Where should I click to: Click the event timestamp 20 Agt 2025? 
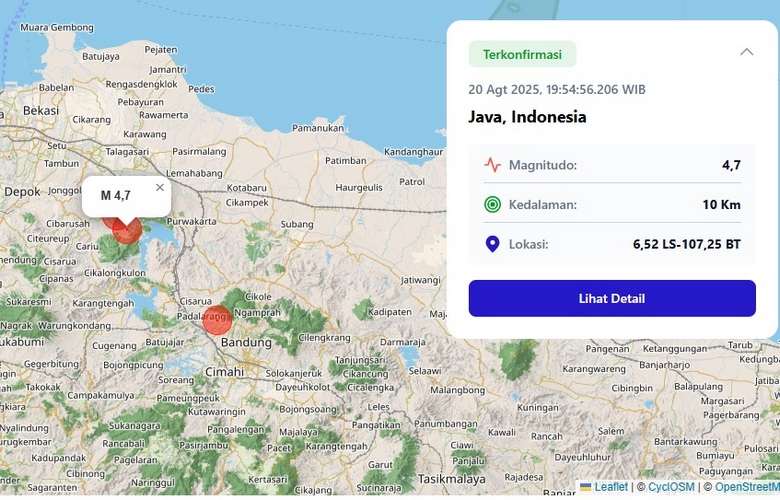click(556, 89)
